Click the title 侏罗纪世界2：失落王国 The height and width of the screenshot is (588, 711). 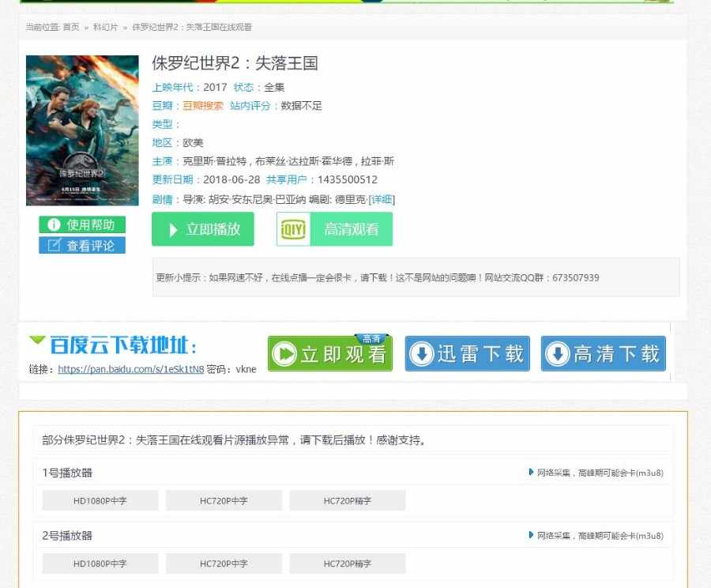pyautogui.click(x=235, y=63)
